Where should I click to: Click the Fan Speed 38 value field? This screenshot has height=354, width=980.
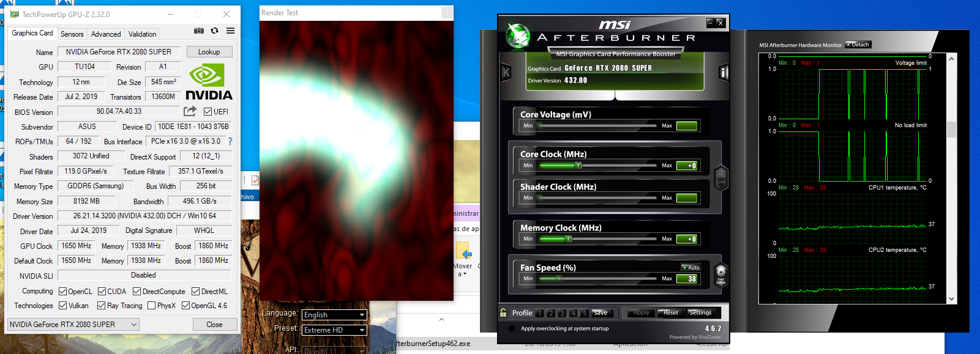coord(687,279)
